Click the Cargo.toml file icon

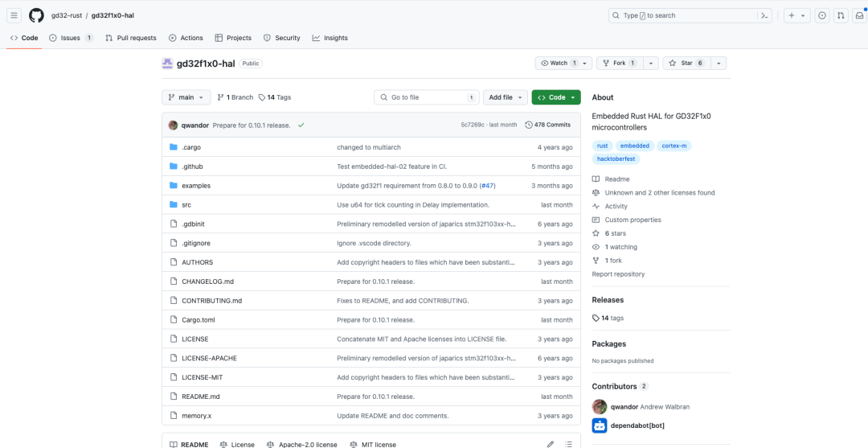[174, 319]
